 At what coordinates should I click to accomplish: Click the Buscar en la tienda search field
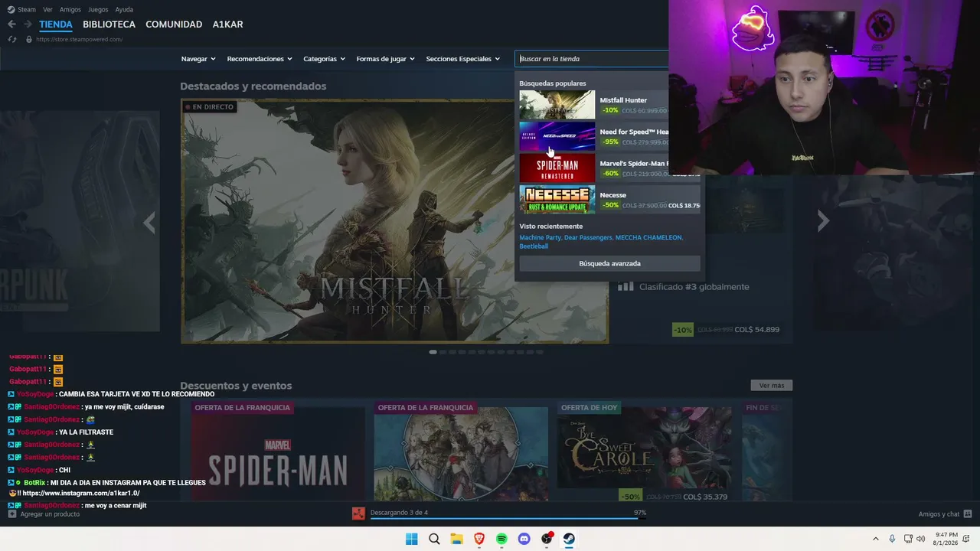point(593,59)
